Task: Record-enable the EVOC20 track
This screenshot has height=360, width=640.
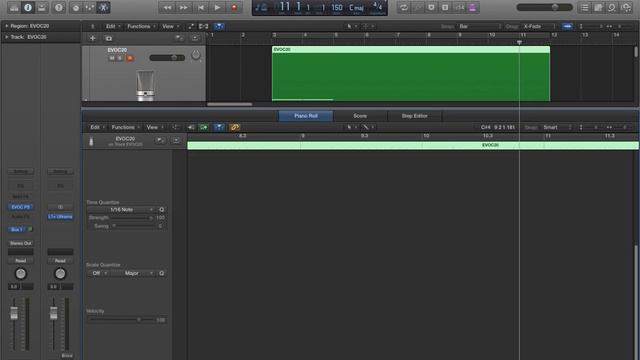Action: (x=130, y=58)
